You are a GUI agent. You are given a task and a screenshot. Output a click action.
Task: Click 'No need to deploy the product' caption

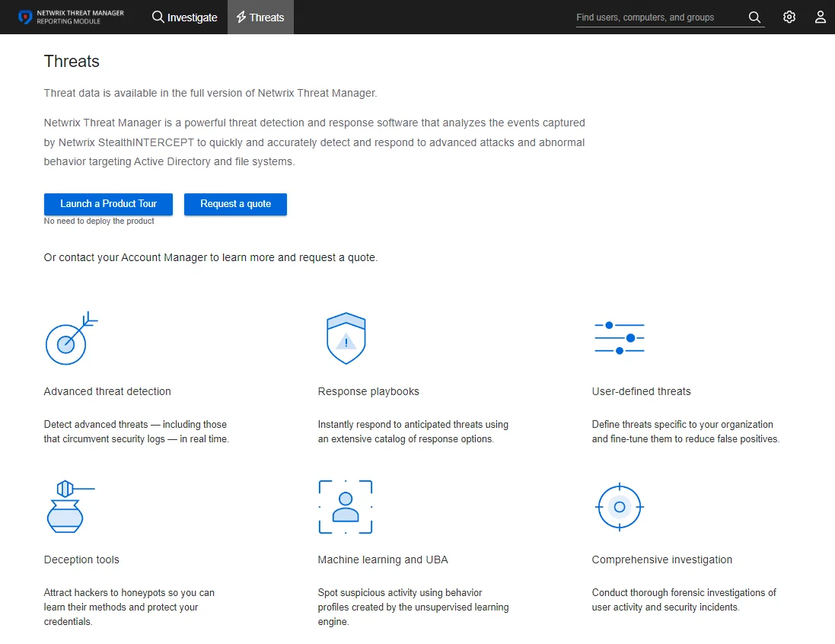pyautogui.click(x=99, y=221)
